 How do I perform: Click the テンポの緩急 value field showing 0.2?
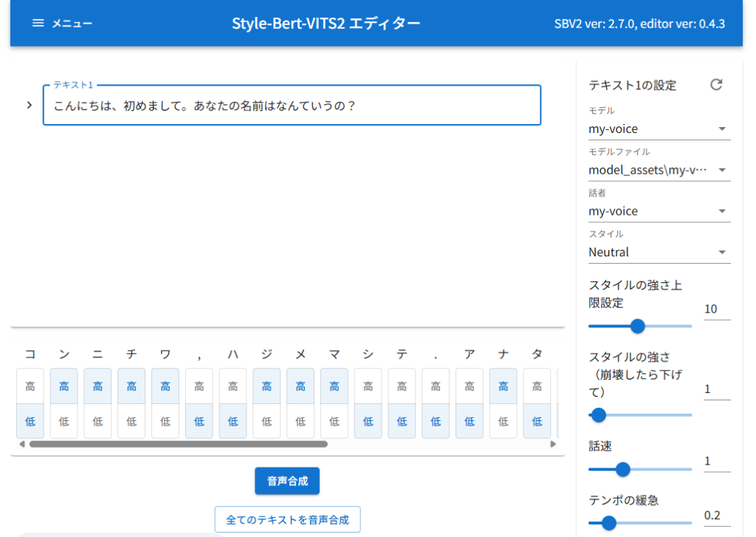coord(717,516)
